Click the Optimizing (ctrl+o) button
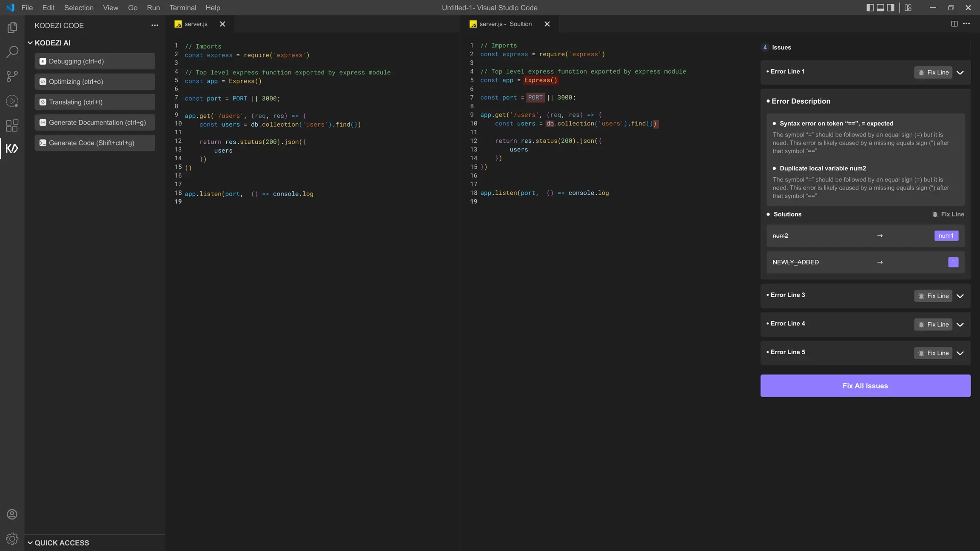Viewport: 980px width, 551px height. pos(95,82)
